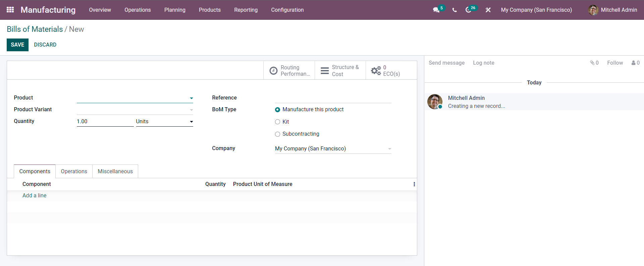Screen dimensions: 644x266
Task: Click the ECO(s) gears icon
Action: click(x=376, y=70)
